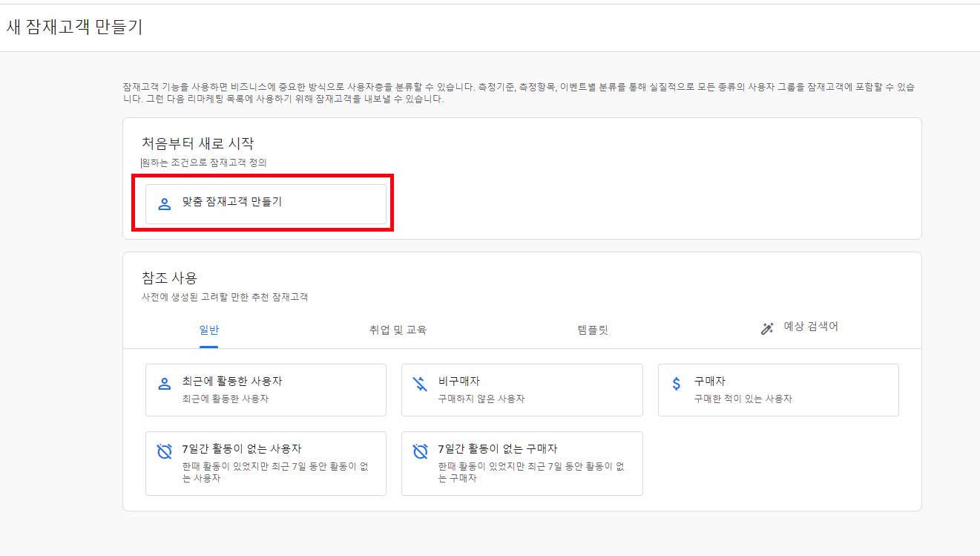Click the 맞춤 잠재고객 만들기 button
The image size is (980, 556).
point(263,203)
